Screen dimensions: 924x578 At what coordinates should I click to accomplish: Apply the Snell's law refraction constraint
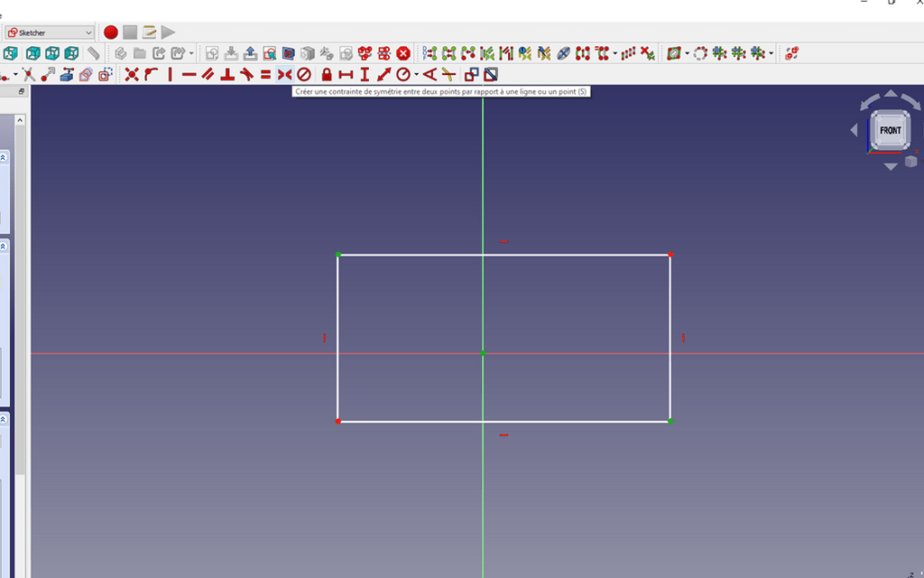pyautogui.click(x=449, y=74)
